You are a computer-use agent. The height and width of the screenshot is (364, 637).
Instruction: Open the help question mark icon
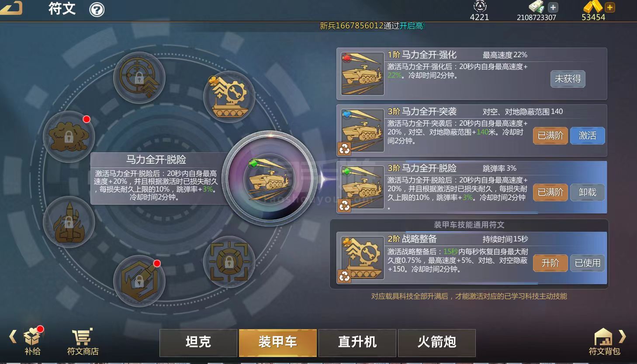pyautogui.click(x=97, y=10)
